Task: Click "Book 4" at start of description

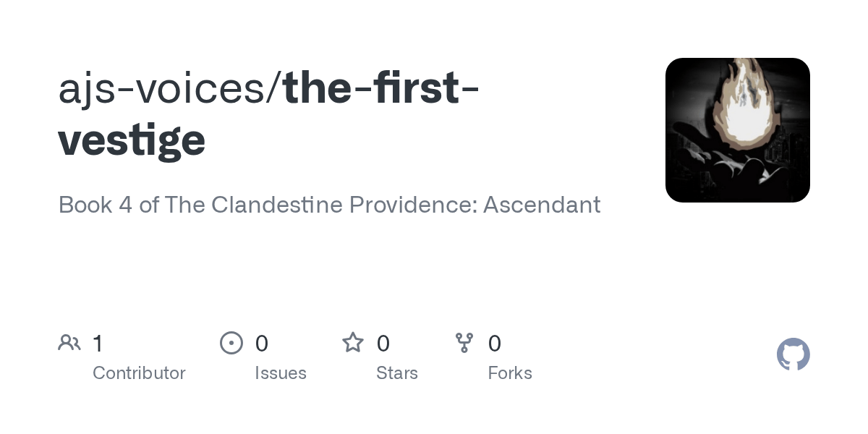Action: coord(95,205)
